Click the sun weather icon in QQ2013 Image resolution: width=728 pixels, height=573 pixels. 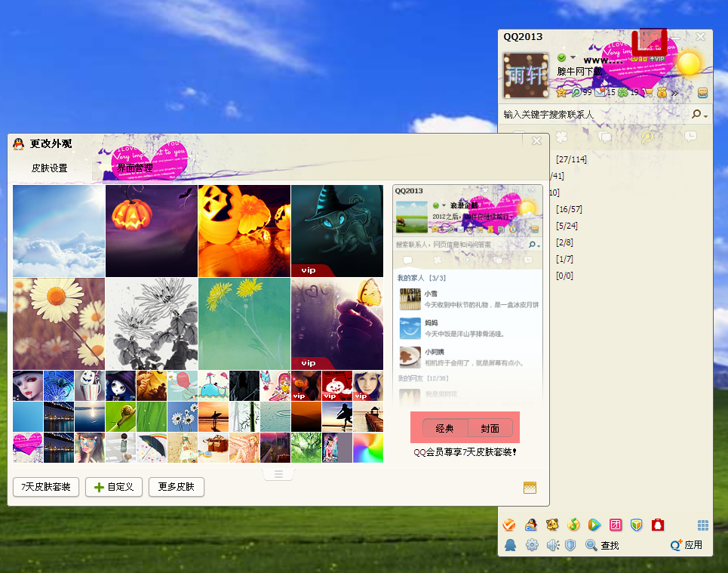tap(689, 63)
